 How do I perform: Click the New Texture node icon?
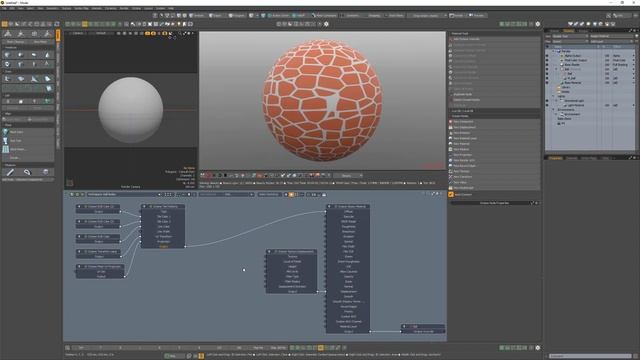451,171
